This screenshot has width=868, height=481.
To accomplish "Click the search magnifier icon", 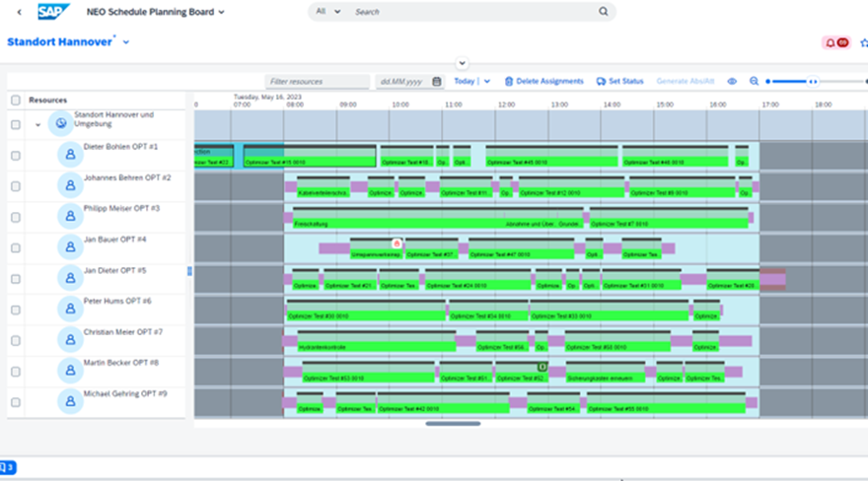I will 603,12.
